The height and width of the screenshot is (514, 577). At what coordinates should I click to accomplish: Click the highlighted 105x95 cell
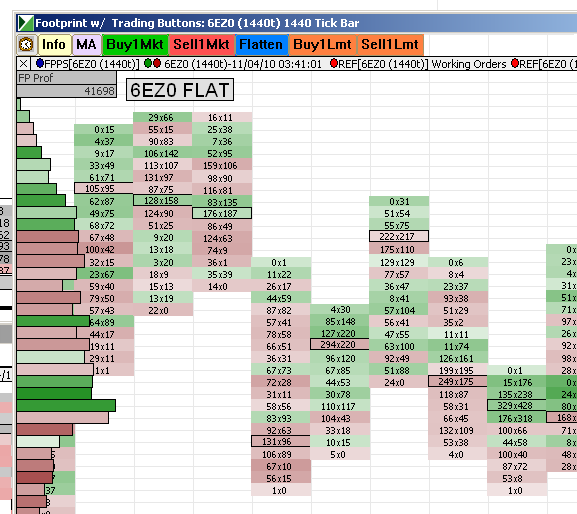pos(103,188)
